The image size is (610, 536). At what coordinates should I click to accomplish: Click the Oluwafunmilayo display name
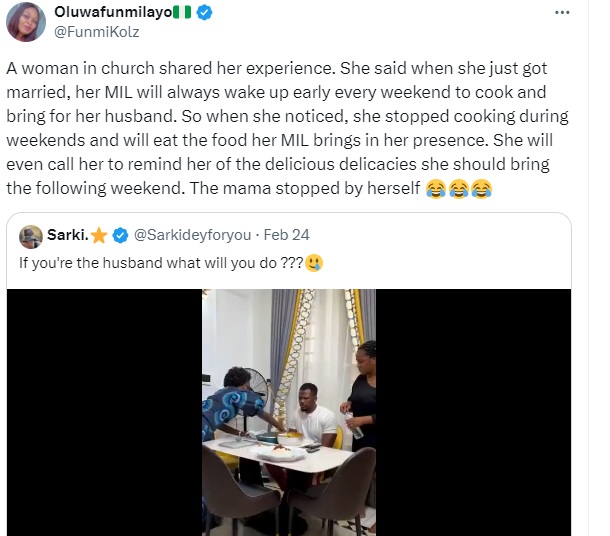(113, 12)
